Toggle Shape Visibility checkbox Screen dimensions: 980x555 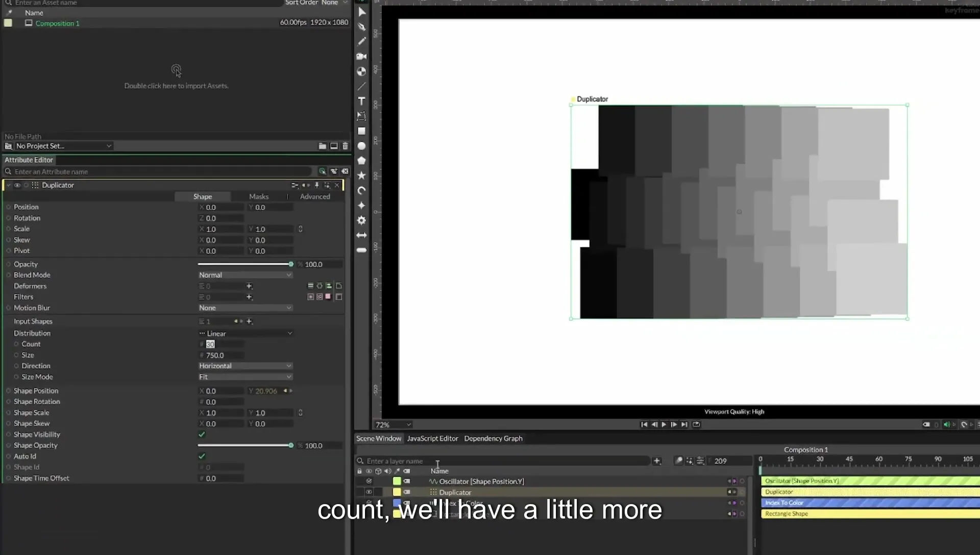coord(202,435)
